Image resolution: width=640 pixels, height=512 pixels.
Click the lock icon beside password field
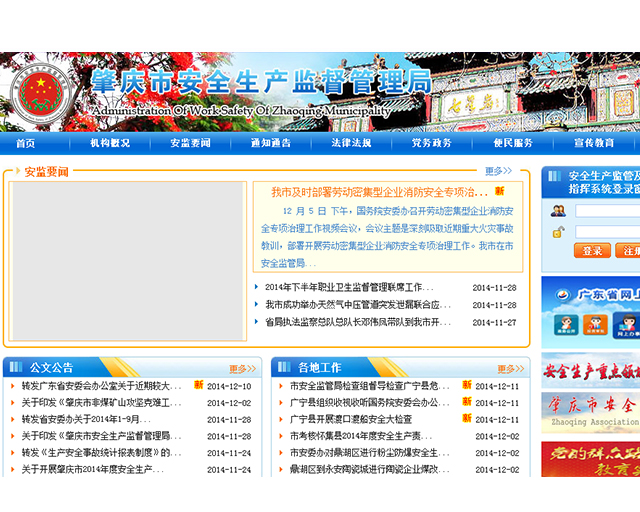pyautogui.click(x=558, y=231)
